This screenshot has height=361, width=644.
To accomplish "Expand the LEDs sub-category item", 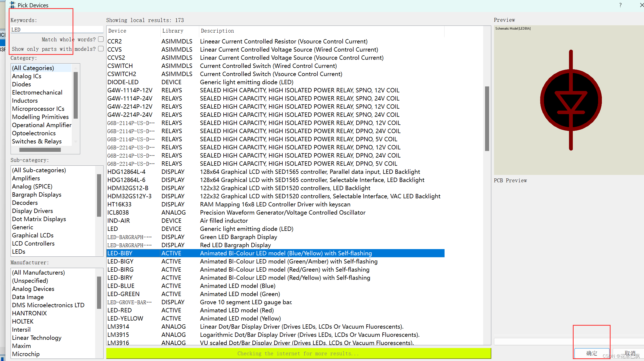I will coord(19,251).
